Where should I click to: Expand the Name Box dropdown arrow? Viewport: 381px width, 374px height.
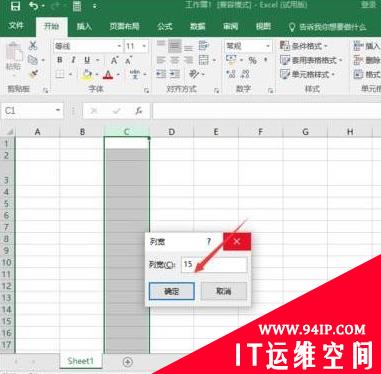pos(58,110)
